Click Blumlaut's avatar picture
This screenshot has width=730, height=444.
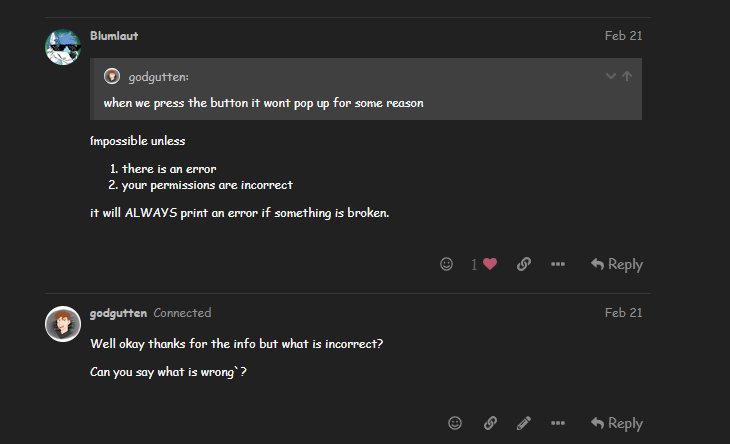(x=63, y=47)
